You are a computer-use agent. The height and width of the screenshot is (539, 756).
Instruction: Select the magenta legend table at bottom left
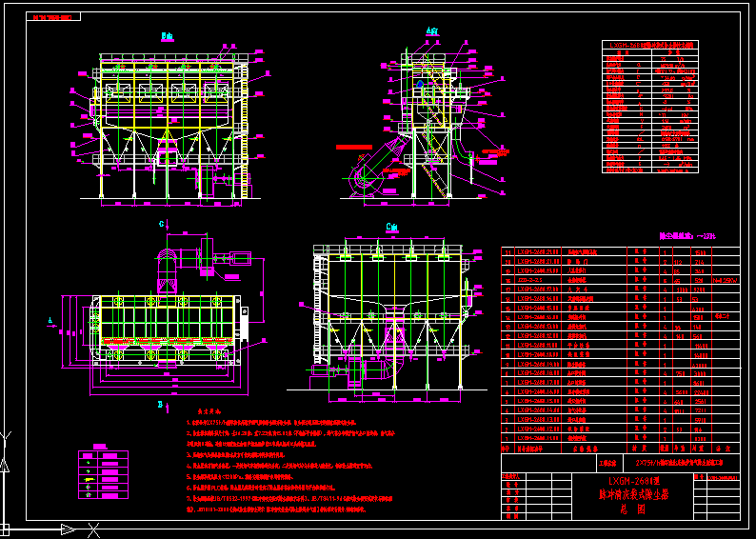click(103, 474)
